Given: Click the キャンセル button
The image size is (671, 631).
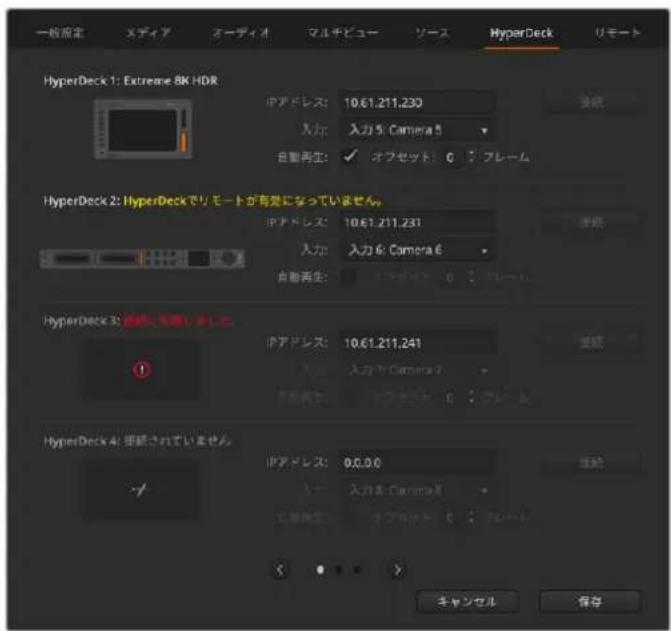Looking at the screenshot, I should click(x=467, y=602).
